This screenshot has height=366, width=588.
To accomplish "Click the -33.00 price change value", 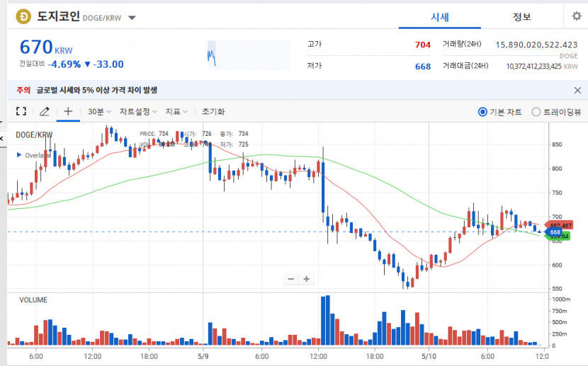I will pos(108,64).
